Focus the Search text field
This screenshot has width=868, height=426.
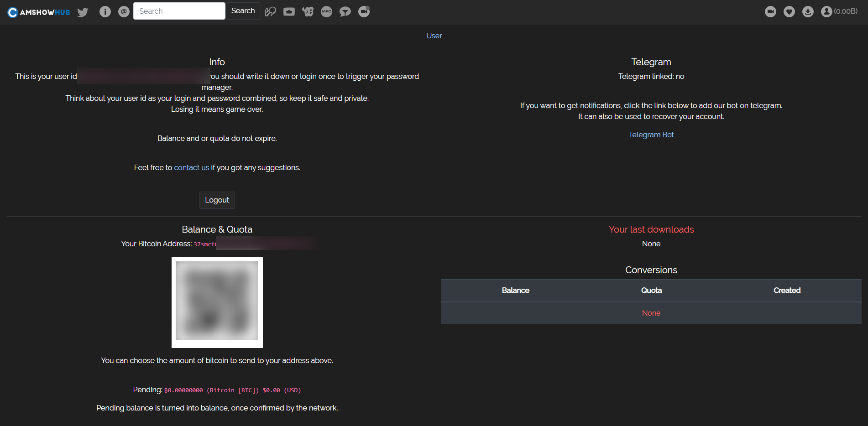tap(179, 11)
